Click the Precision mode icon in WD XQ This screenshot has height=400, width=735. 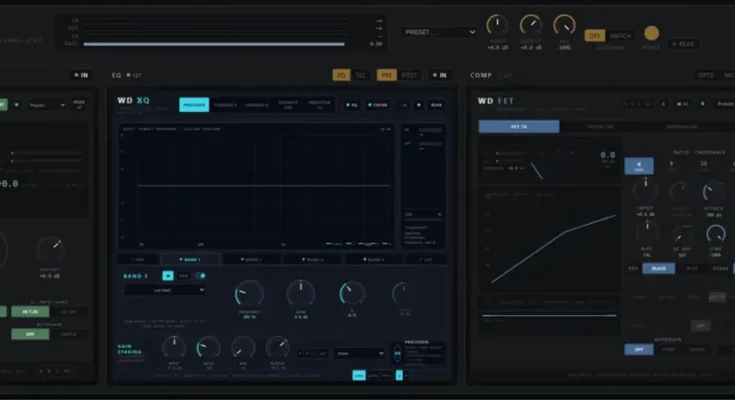point(397,353)
